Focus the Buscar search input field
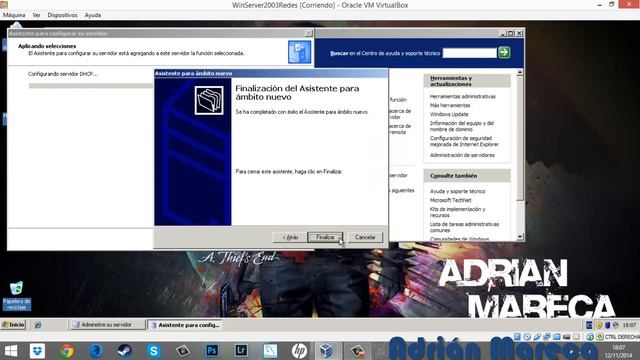This screenshot has height=360, width=640. tap(469, 53)
